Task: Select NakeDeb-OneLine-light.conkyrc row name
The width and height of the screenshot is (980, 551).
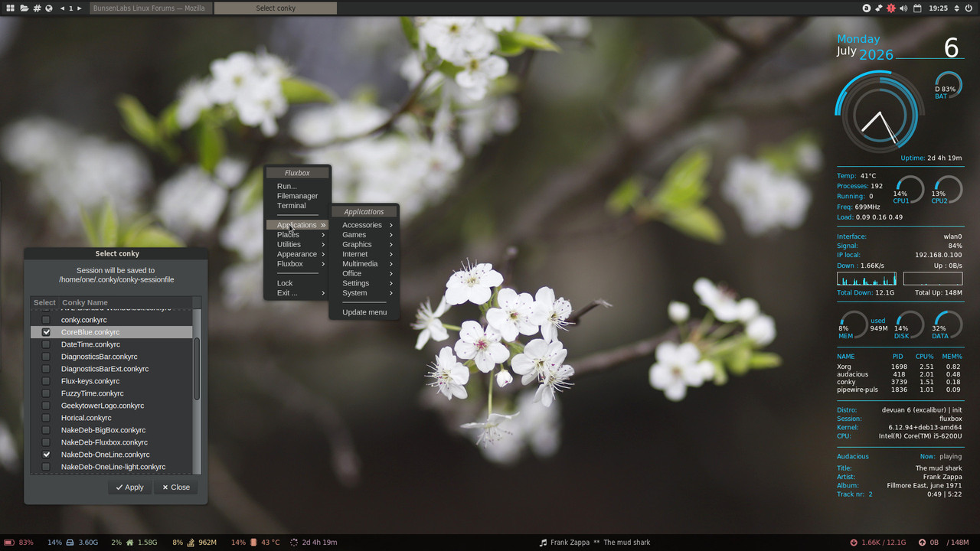Action: (113, 467)
